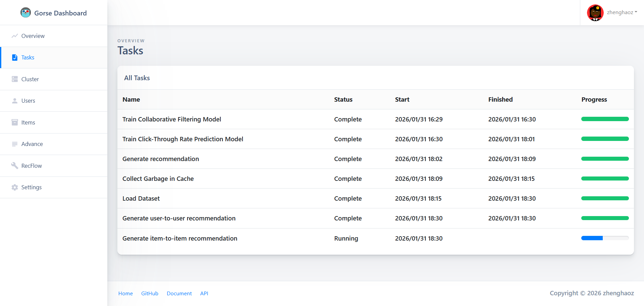Click the Items archive box icon
This screenshot has height=306, width=644.
[x=14, y=122]
